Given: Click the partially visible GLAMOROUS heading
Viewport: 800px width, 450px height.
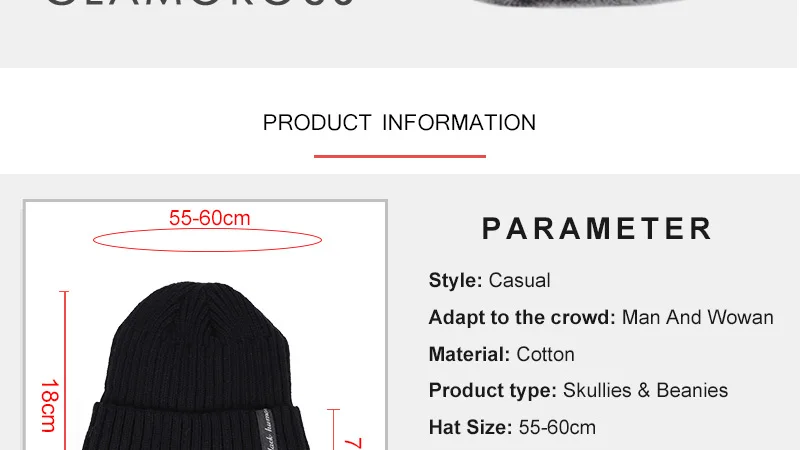Looking at the screenshot, I should 200,3.
